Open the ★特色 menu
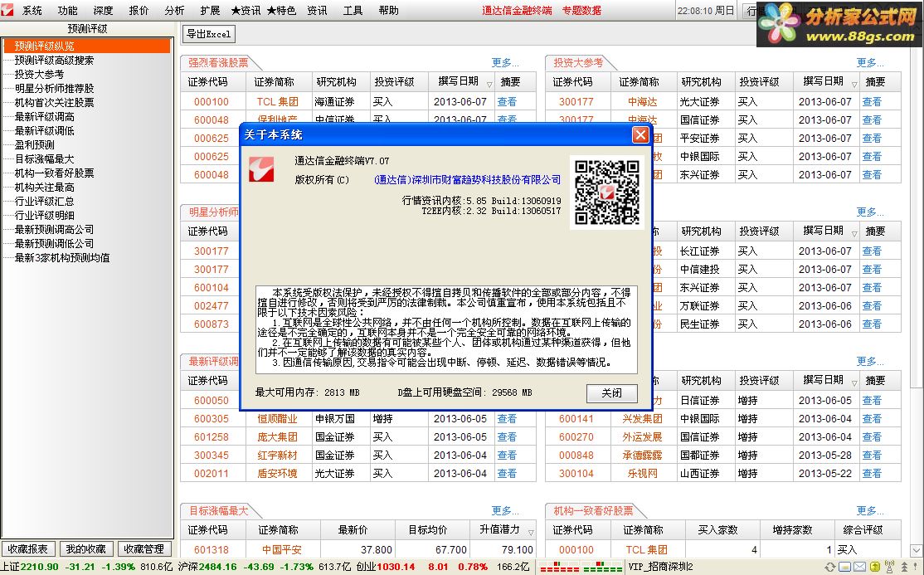 281,11
